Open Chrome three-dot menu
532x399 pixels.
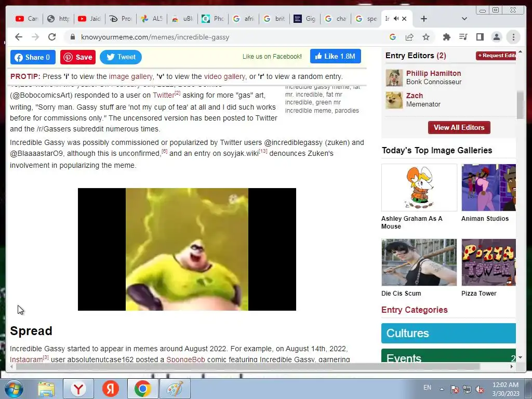pyautogui.click(x=513, y=37)
